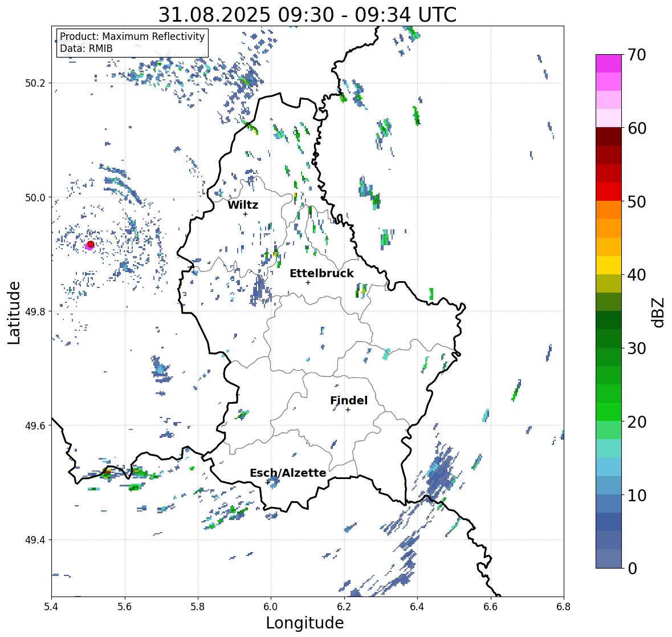Click the colorbar tick label 20

(x=637, y=422)
